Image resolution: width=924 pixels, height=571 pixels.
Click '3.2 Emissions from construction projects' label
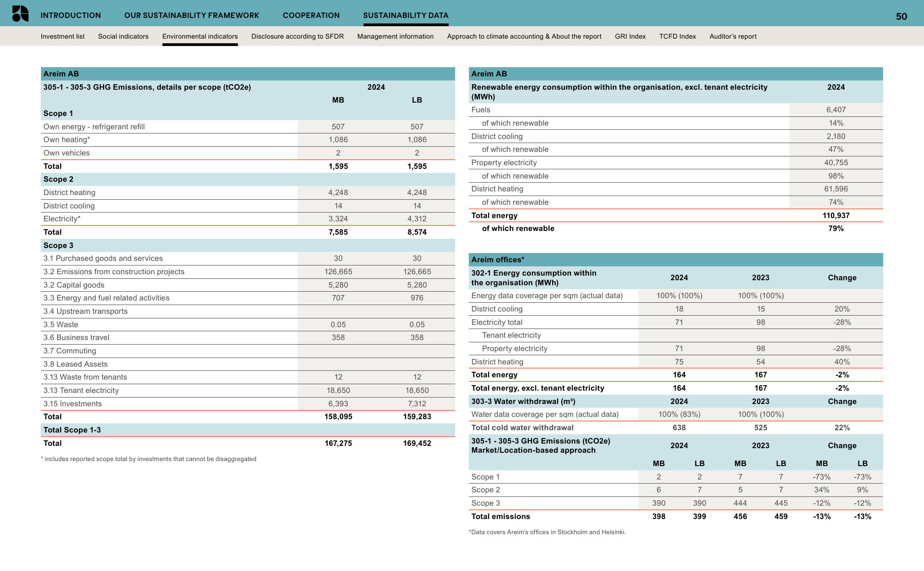pyautogui.click(x=114, y=271)
